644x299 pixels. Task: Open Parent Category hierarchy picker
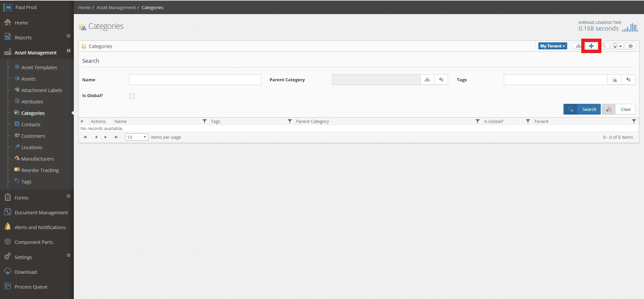[x=427, y=80]
